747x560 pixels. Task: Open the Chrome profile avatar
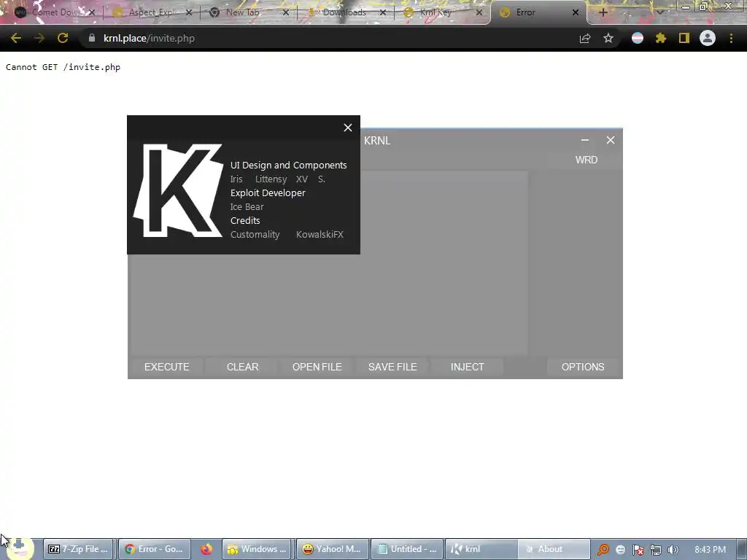[x=708, y=38]
